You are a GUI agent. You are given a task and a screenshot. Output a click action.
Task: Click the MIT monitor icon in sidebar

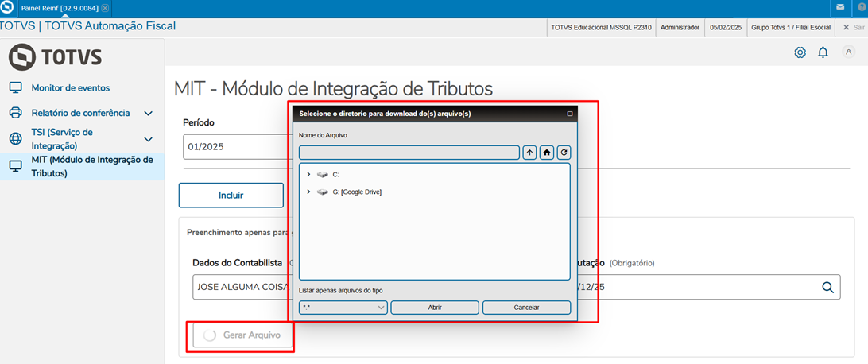coord(16,167)
